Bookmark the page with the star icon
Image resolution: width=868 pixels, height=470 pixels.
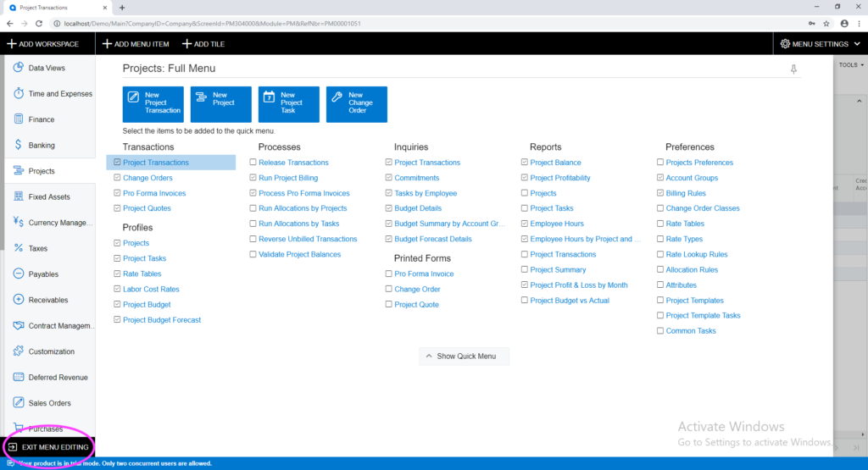826,23
